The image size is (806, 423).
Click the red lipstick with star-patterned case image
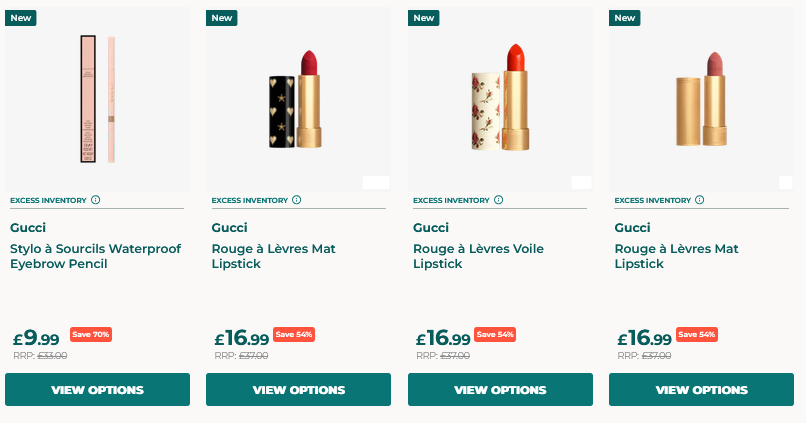tap(298, 100)
